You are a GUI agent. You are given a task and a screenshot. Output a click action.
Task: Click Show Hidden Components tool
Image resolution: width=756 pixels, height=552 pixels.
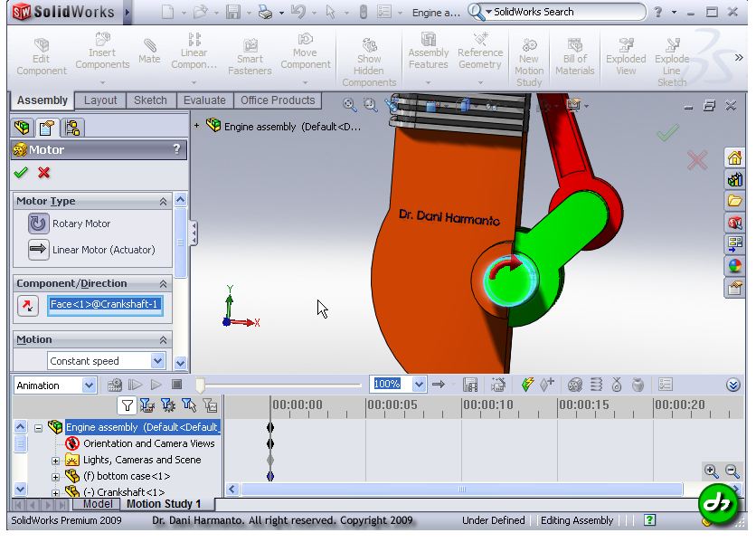pos(369,62)
